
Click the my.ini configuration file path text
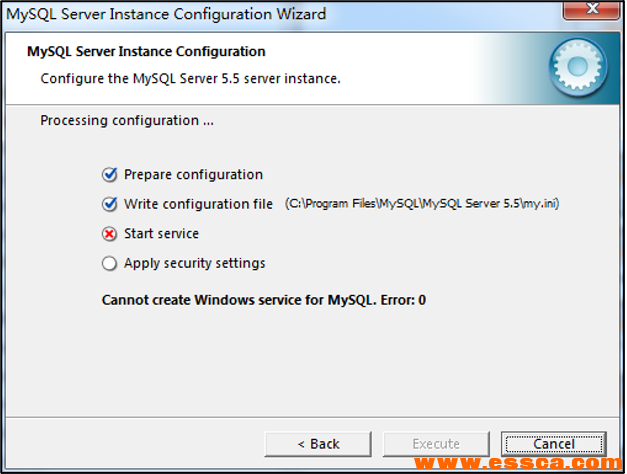point(421,204)
